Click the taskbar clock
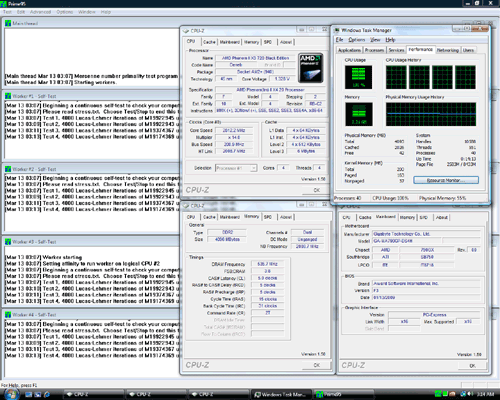500x400 pixels. 485,394
